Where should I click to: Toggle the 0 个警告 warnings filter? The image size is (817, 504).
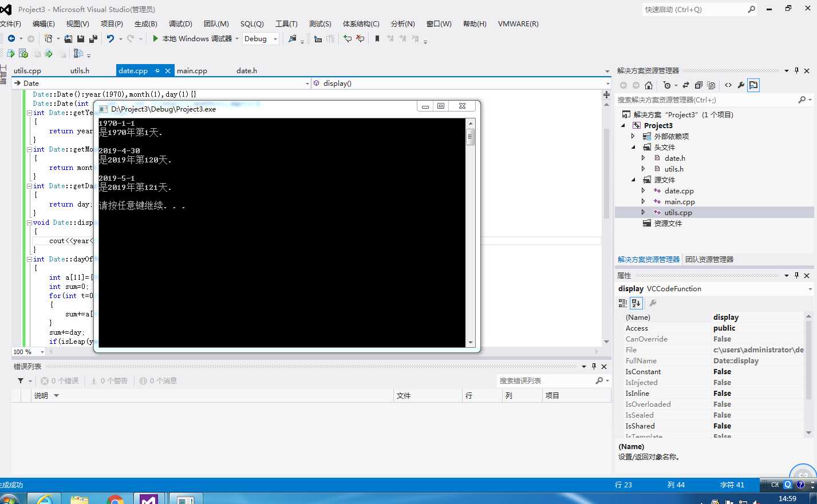[109, 380]
